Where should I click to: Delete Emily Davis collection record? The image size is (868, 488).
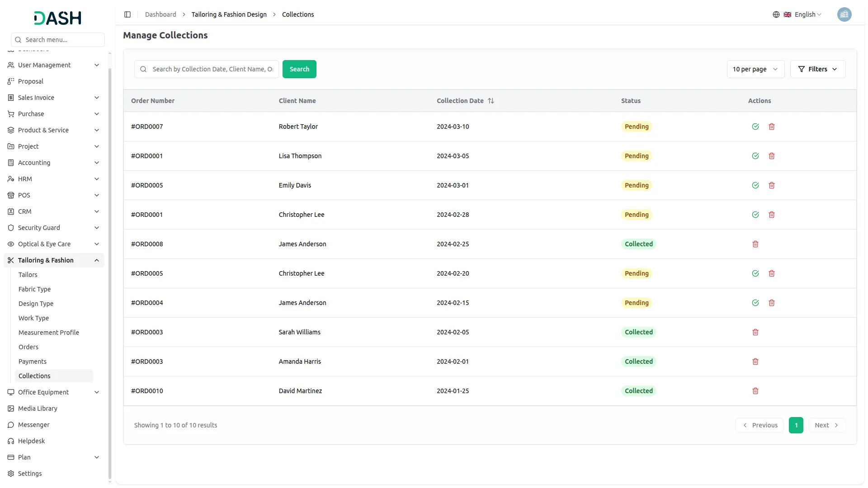pos(772,185)
